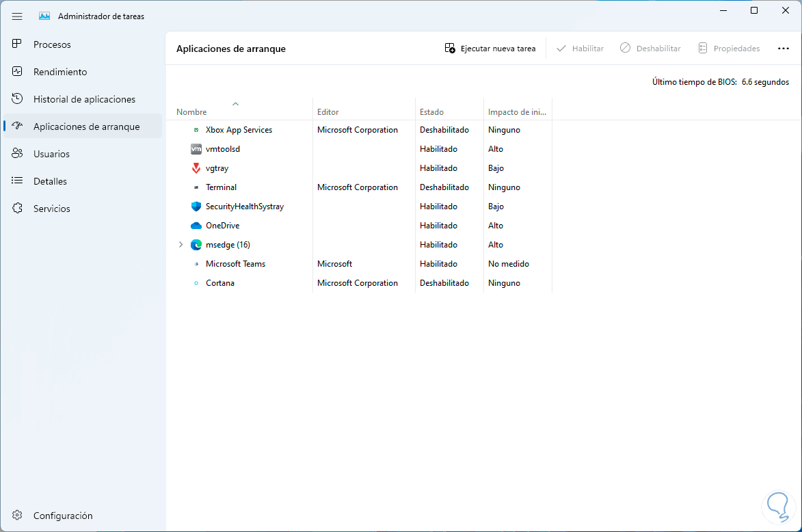Screen dimensions: 802x532
Task: Click vmtoolsd's Alto impact cell
Action: (x=496, y=149)
